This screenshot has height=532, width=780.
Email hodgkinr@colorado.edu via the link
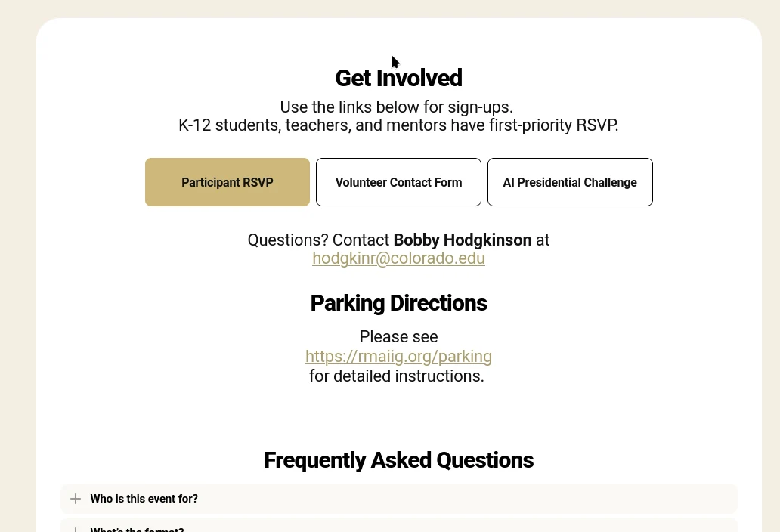click(x=398, y=258)
